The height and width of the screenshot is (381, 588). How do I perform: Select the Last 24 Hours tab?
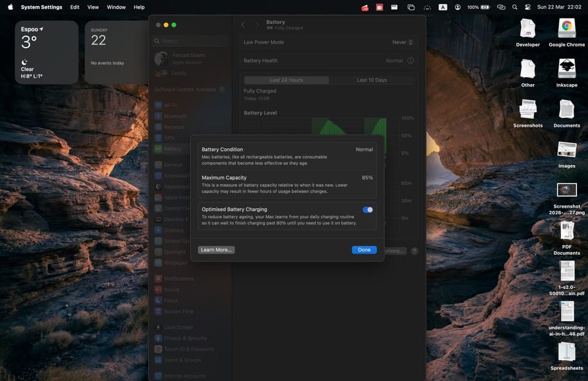(x=286, y=80)
